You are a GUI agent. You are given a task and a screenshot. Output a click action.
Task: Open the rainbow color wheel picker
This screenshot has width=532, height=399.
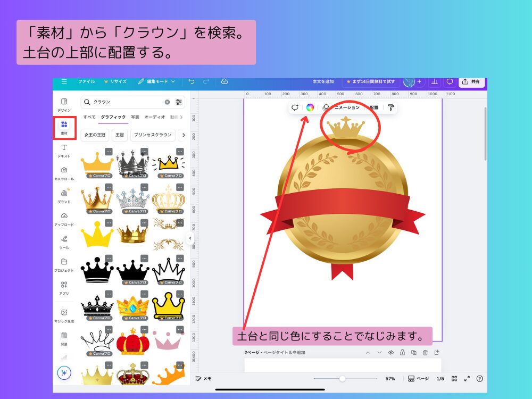[311, 108]
